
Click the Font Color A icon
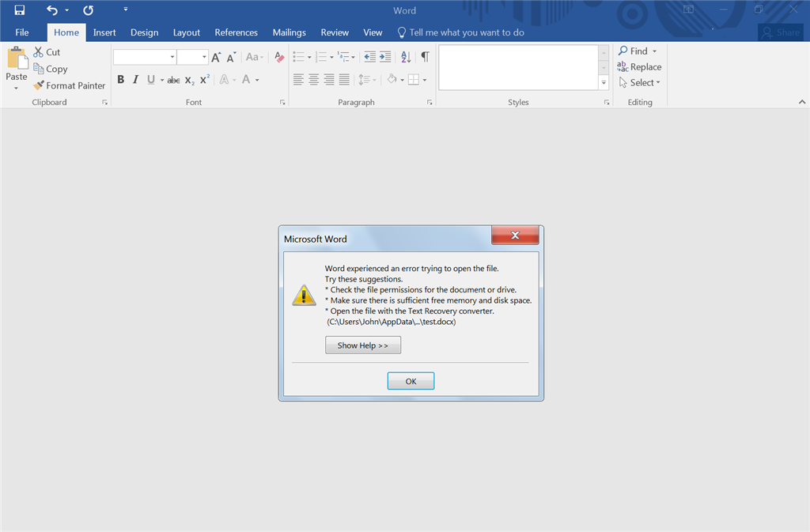tap(246, 80)
